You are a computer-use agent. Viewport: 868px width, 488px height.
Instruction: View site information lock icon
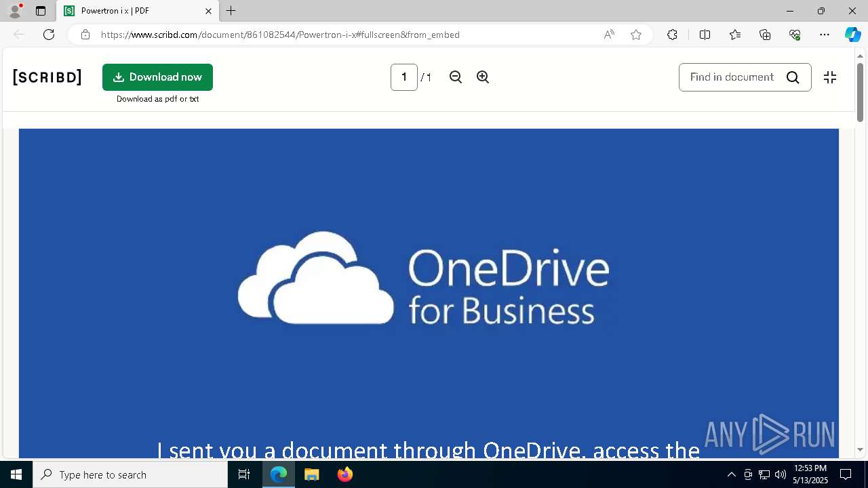tap(85, 35)
